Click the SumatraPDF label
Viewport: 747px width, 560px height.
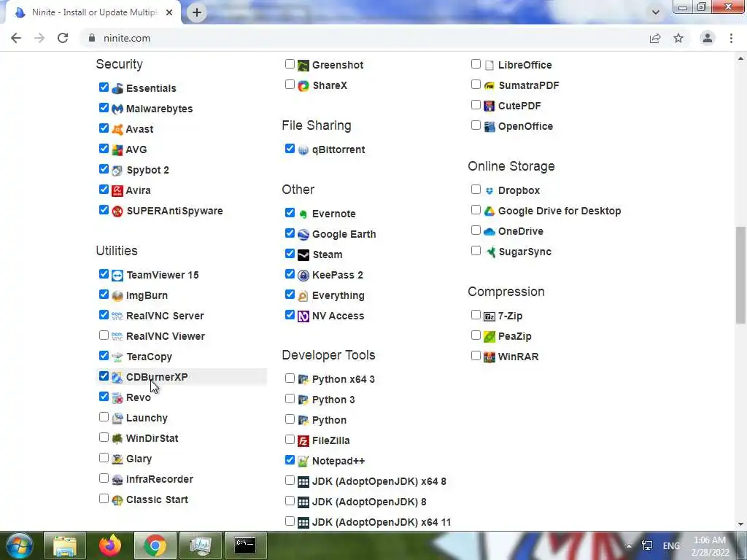pyautogui.click(x=529, y=86)
